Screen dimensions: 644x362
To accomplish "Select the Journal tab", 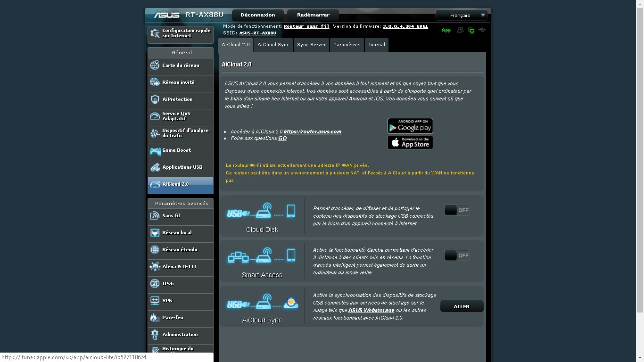I will (377, 45).
